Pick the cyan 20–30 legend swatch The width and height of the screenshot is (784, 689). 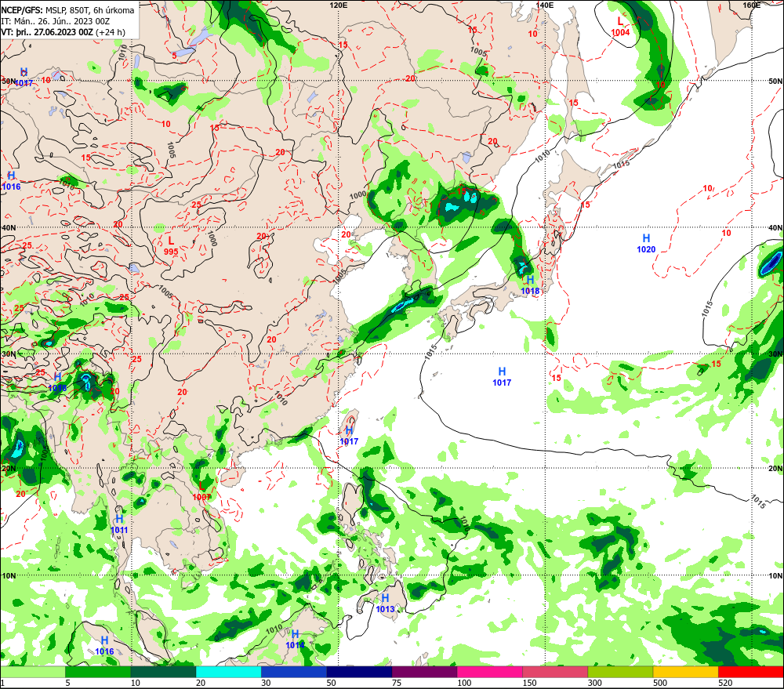pos(228,672)
